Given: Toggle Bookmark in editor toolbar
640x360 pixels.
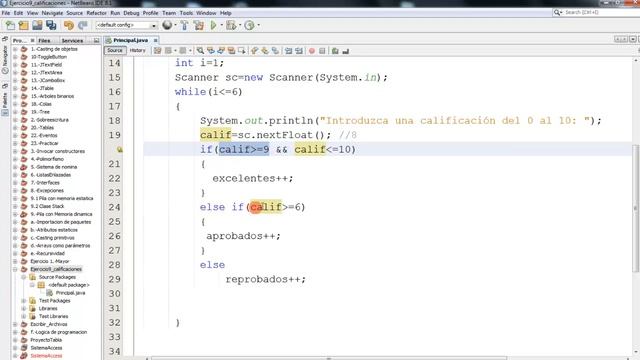Looking at the screenshot, I should (276, 51).
